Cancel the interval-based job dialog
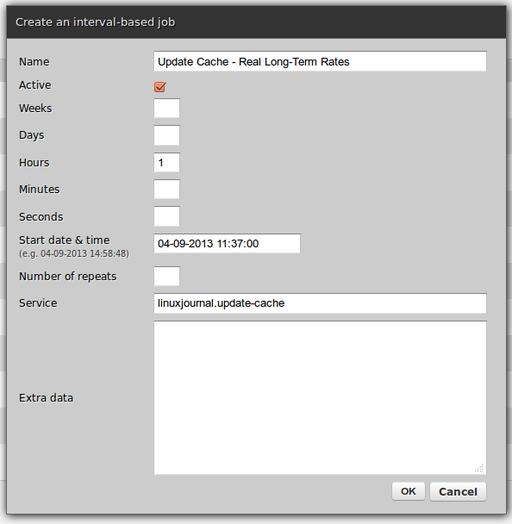This screenshot has height=524, width=512. 458,492
